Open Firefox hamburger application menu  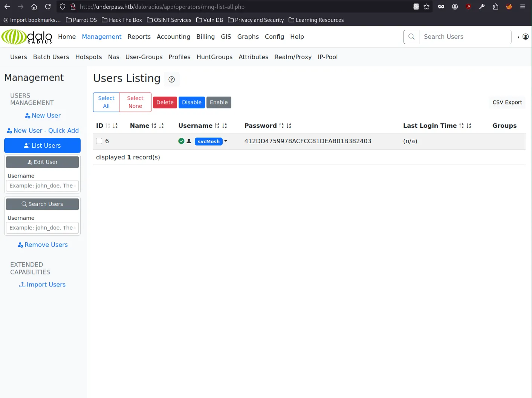[x=523, y=7]
